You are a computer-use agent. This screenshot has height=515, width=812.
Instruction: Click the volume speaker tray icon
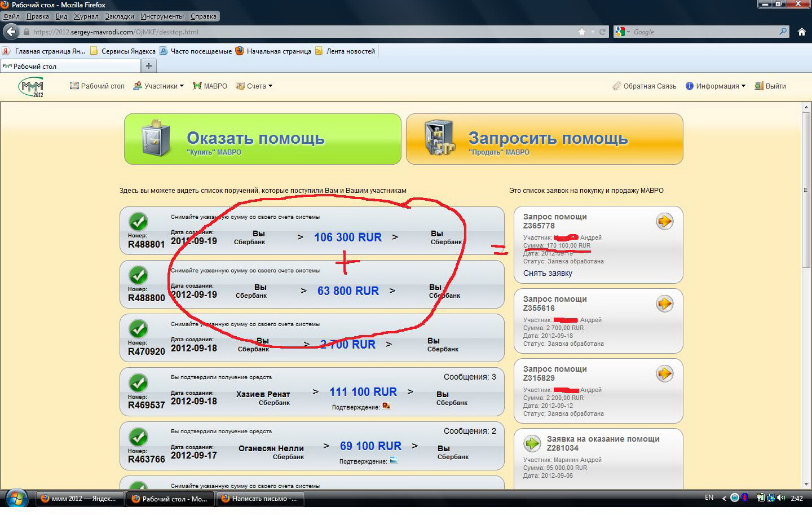781,498
